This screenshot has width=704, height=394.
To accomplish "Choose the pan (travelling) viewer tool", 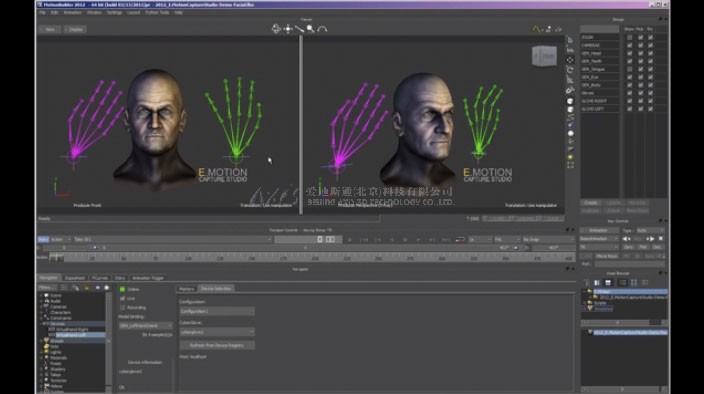I will pyautogui.click(x=288, y=29).
